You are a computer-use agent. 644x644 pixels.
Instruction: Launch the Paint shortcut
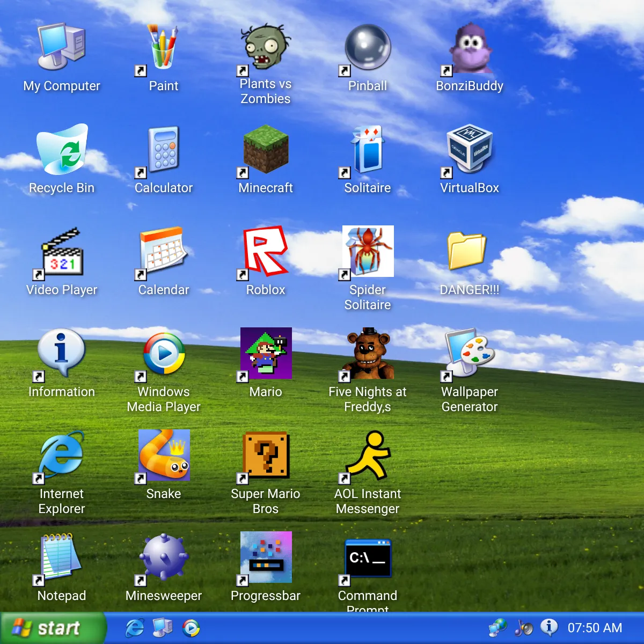[164, 48]
